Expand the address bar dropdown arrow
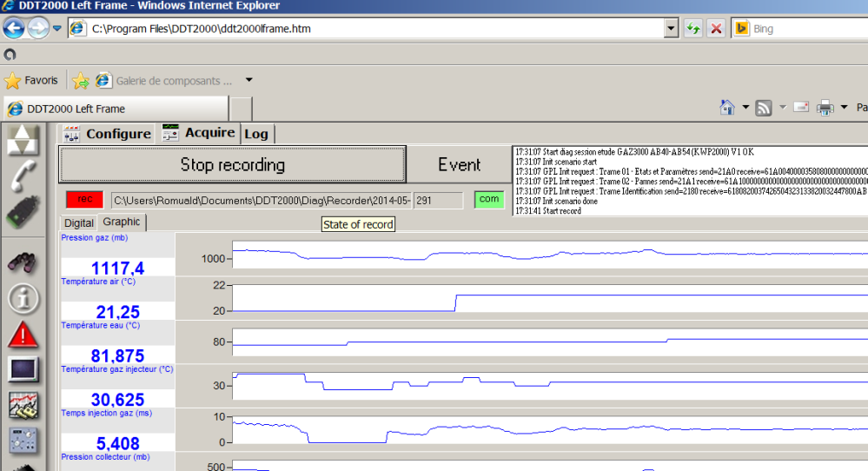This screenshot has width=868, height=471. coord(670,29)
